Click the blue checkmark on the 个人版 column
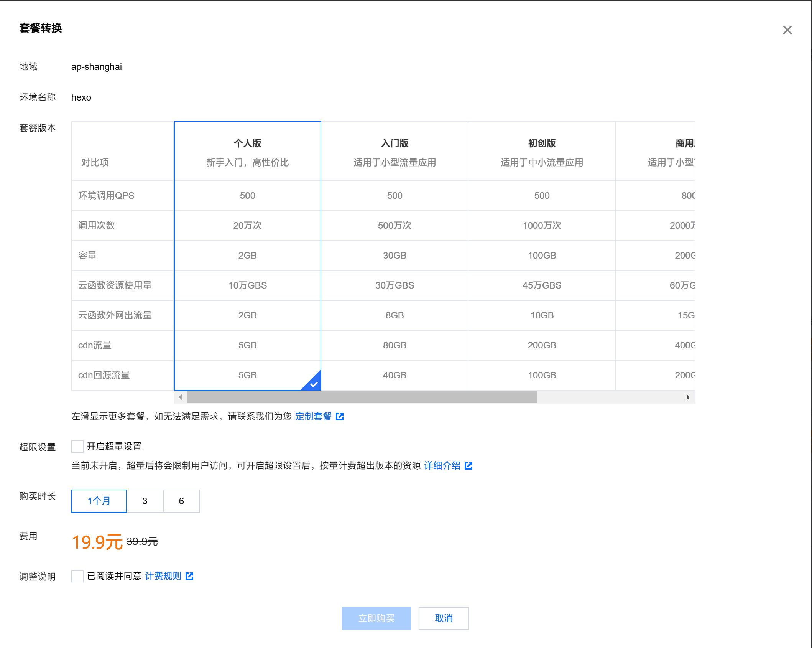The width and height of the screenshot is (812, 648). (x=314, y=384)
